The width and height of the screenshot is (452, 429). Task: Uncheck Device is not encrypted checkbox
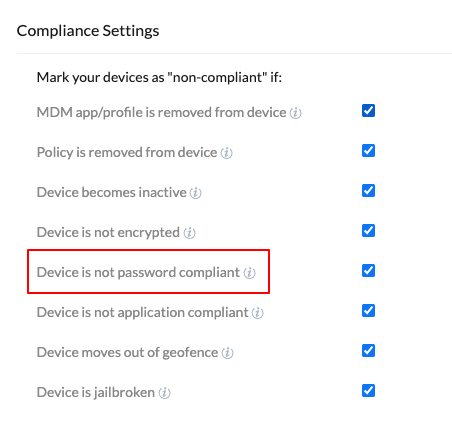click(x=368, y=231)
